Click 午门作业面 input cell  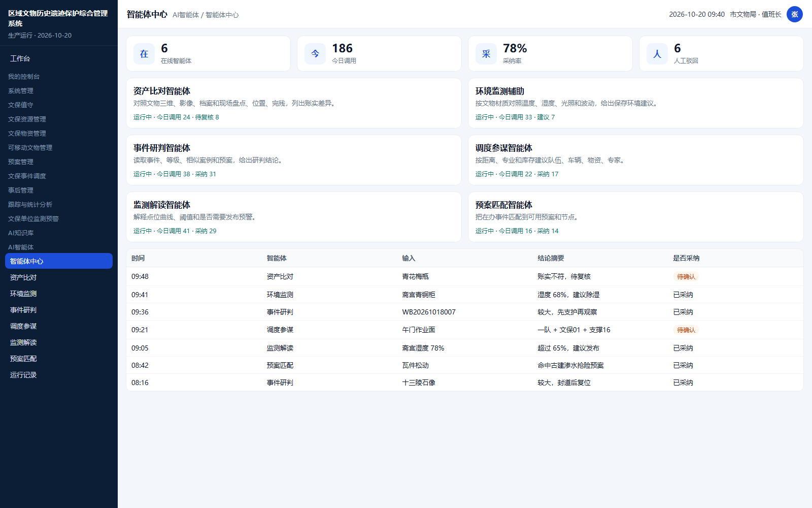coord(419,330)
